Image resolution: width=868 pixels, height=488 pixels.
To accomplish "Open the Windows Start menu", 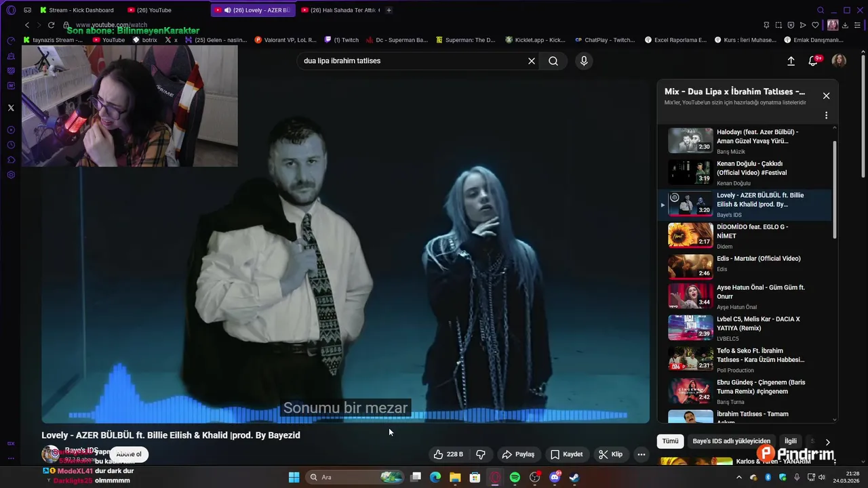I will pyautogui.click(x=294, y=477).
